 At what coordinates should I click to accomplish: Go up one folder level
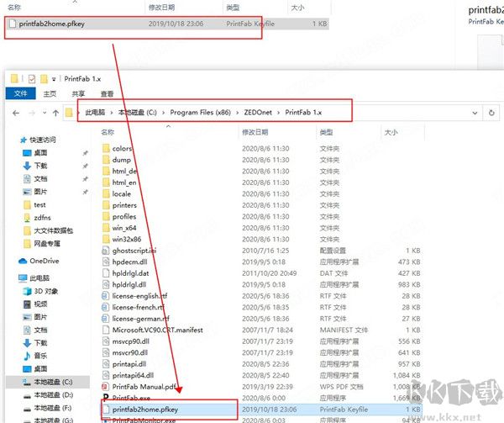[x=55, y=113]
